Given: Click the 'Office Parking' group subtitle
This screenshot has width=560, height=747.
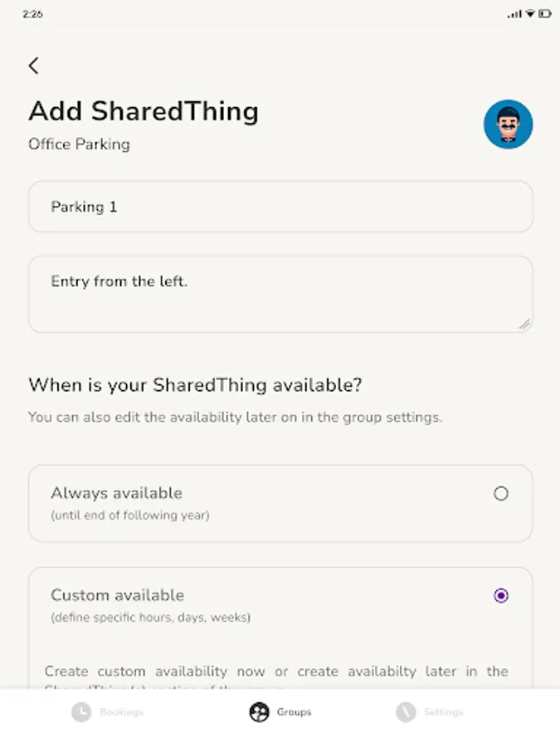Looking at the screenshot, I should (79, 144).
